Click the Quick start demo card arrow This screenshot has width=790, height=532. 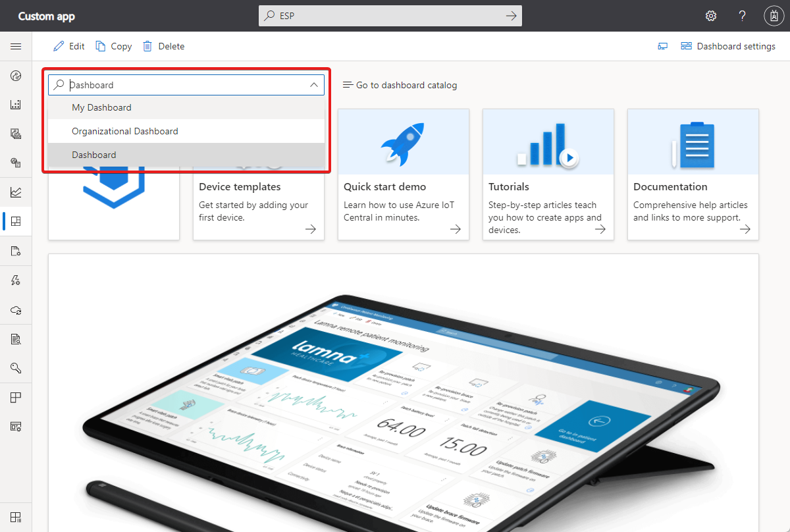[456, 229]
